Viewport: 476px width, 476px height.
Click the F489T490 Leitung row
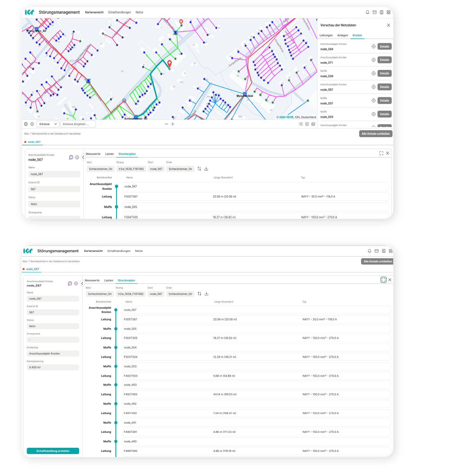pos(256,451)
